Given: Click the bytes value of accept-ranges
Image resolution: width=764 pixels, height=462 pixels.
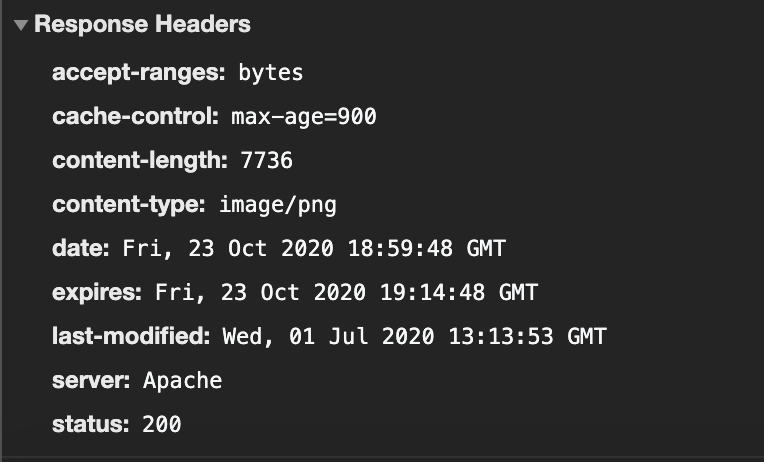Looking at the screenshot, I should point(270,73).
